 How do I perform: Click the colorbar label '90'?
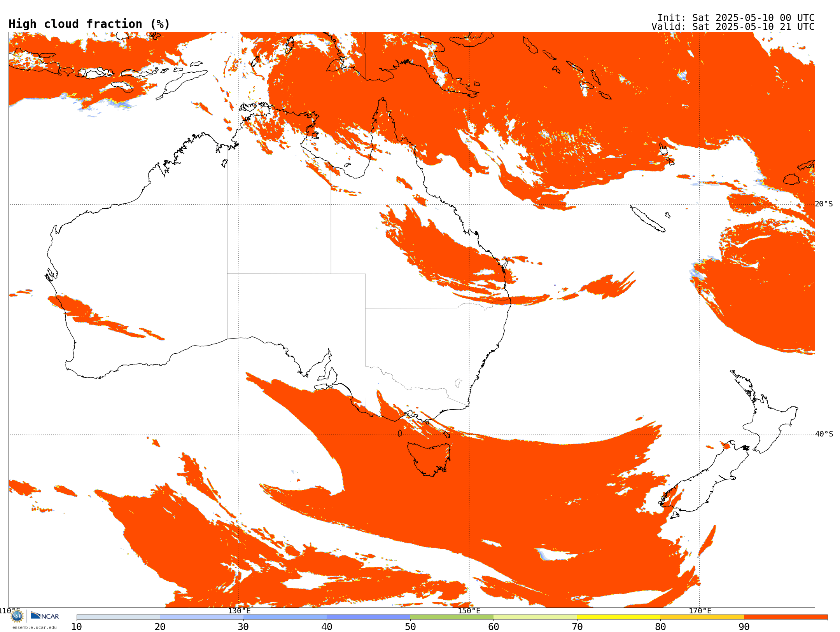[x=744, y=627]
